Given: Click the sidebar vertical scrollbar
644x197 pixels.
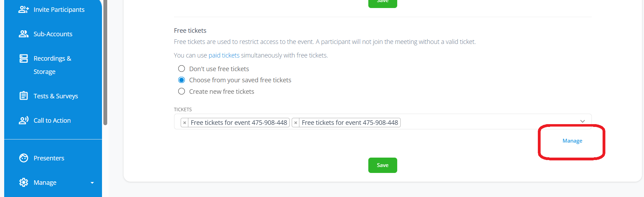Looking at the screenshot, I should (105, 63).
